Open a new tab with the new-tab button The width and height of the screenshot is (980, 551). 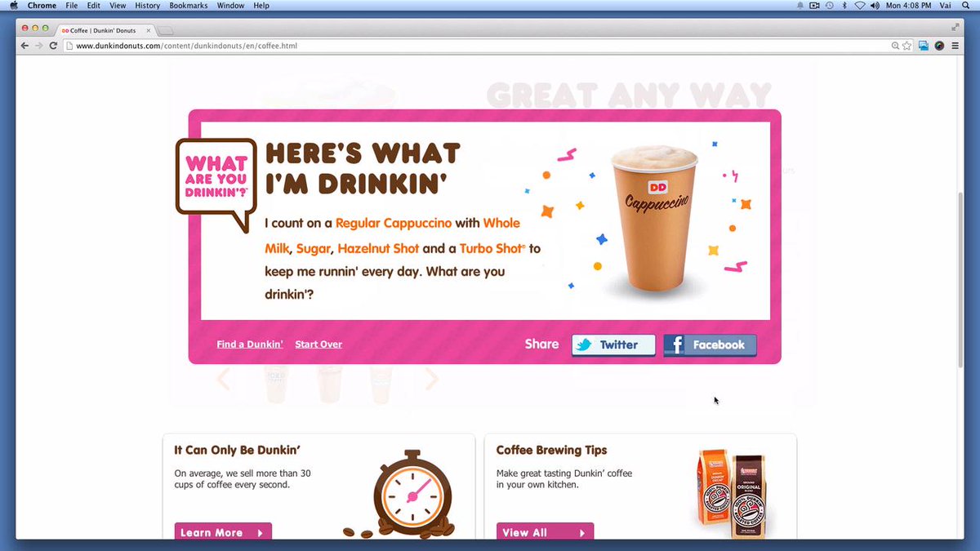point(165,31)
